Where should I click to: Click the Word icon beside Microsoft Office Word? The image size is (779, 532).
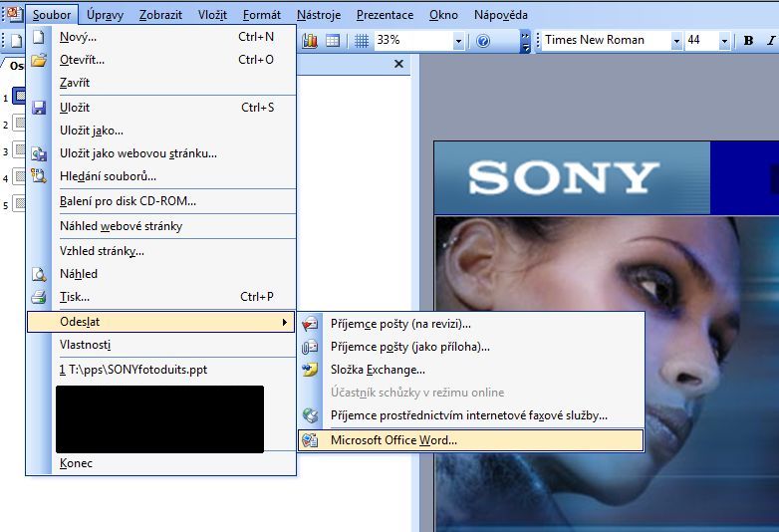310,440
